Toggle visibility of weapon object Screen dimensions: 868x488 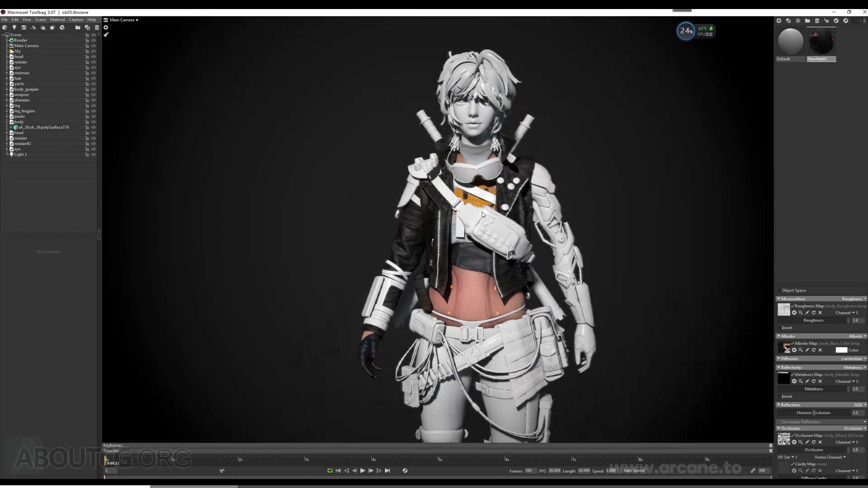point(94,95)
